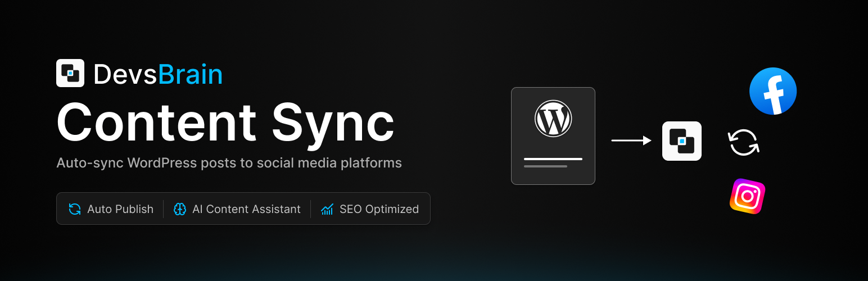Click the "Auto Publish" label
This screenshot has height=281, width=868.
(120, 209)
